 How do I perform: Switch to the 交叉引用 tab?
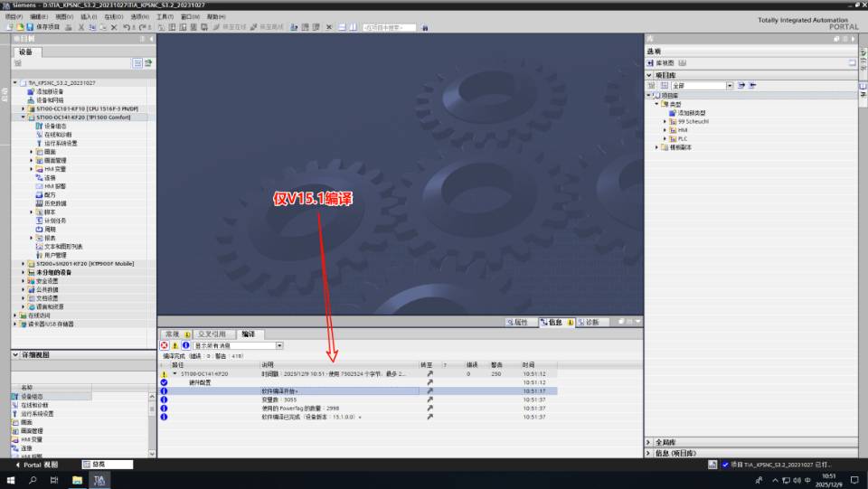coord(212,334)
